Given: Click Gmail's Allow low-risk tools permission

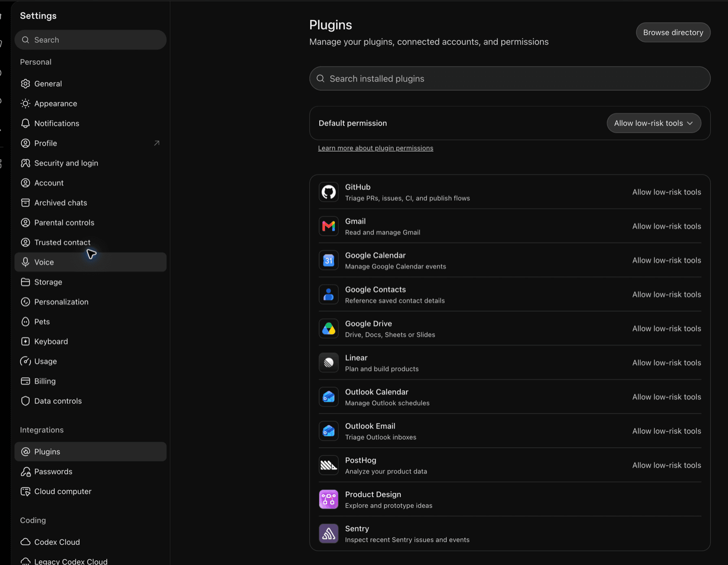Looking at the screenshot, I should (667, 227).
